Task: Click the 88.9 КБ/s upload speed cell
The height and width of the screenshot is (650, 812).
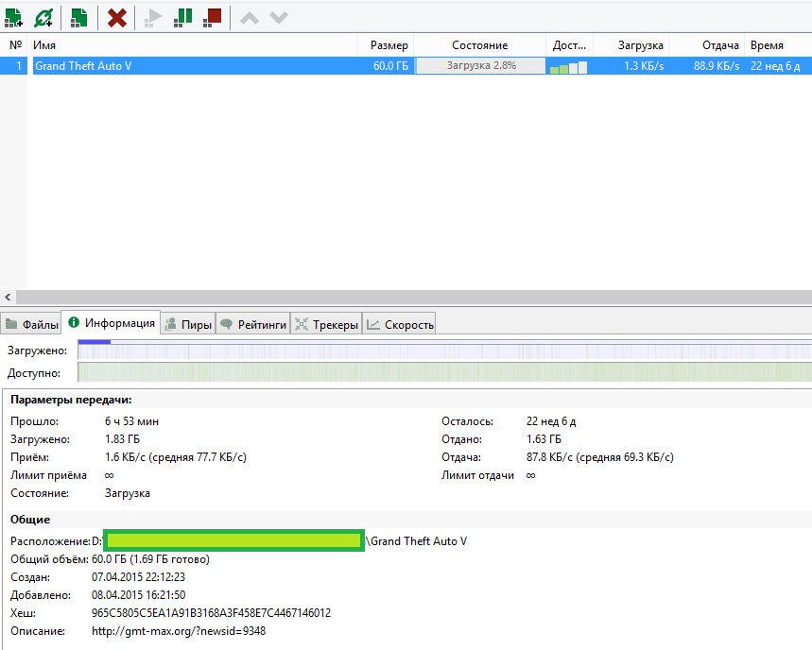Action: coord(717,66)
